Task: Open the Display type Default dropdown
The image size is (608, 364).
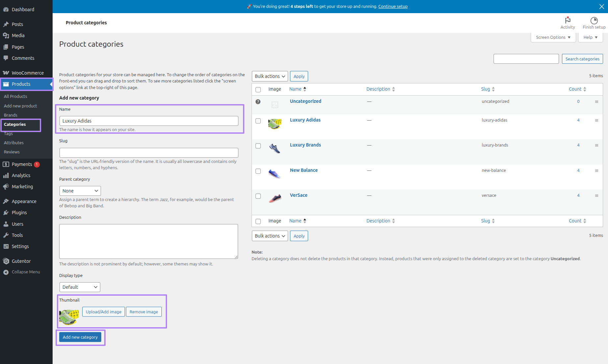Action: 80,287
